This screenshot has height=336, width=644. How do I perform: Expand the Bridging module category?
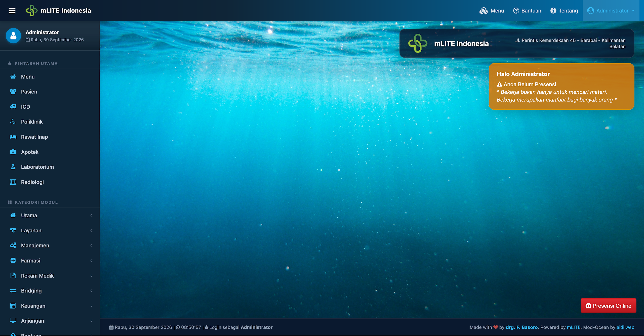coord(50,291)
